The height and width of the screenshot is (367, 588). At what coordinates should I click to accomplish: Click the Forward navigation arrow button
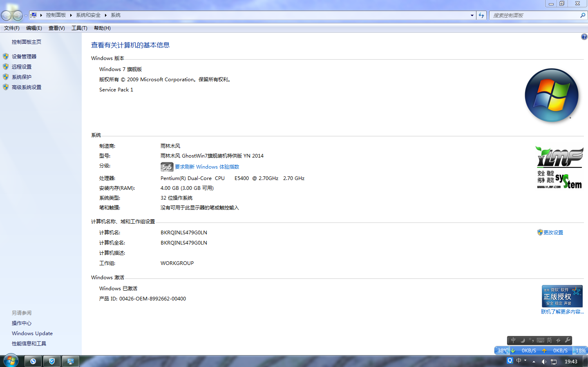click(18, 16)
